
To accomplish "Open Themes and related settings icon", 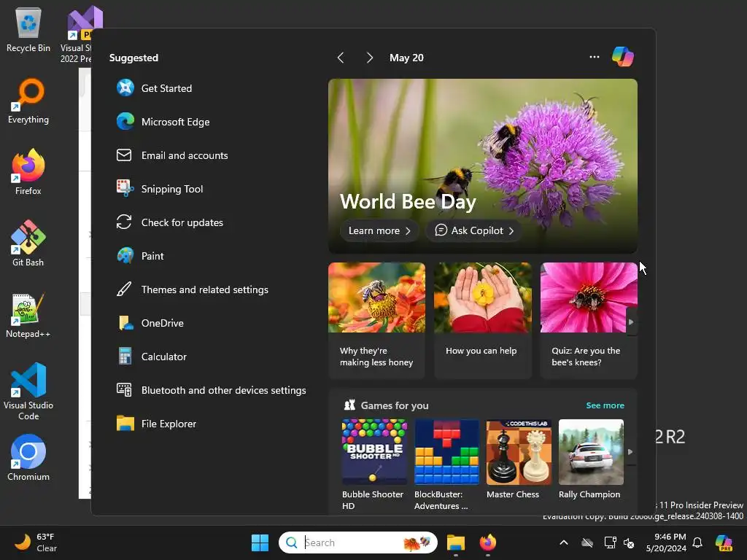I will pos(124,289).
